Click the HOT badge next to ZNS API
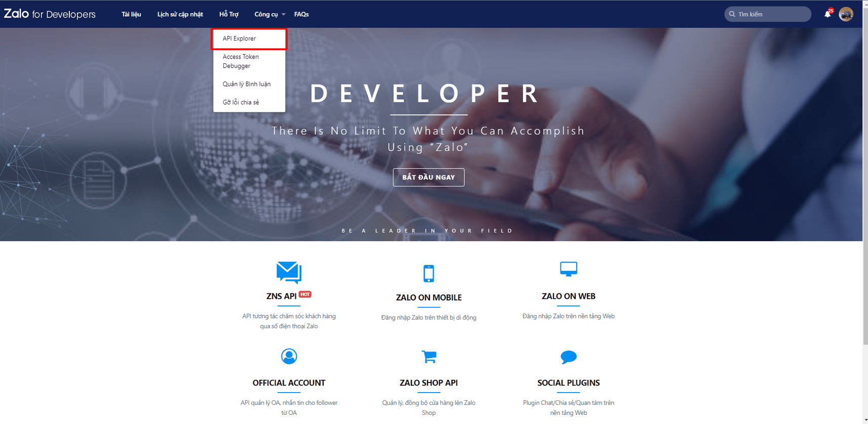 tap(305, 294)
